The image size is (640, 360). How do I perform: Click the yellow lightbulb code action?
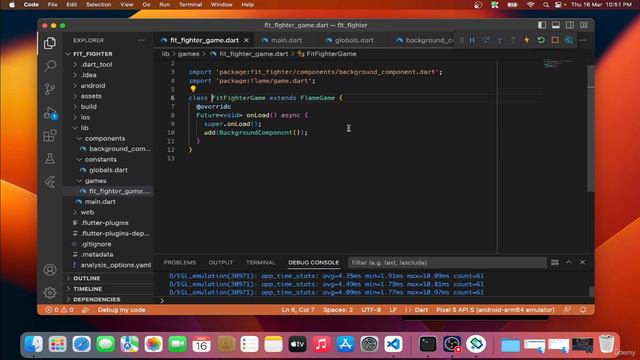193,89
